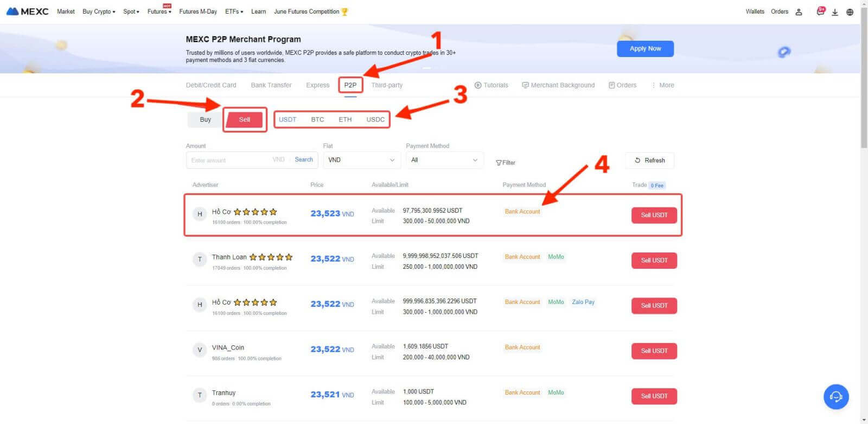Viewport: 868px width, 424px height.
Task: Click avatar H of first Hồ Cơ advertiser
Action: pyautogui.click(x=200, y=214)
